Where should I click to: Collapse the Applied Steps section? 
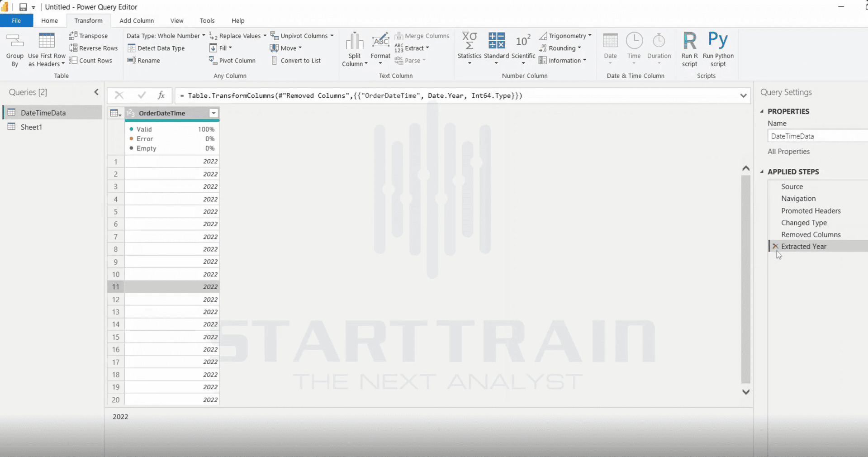762,172
